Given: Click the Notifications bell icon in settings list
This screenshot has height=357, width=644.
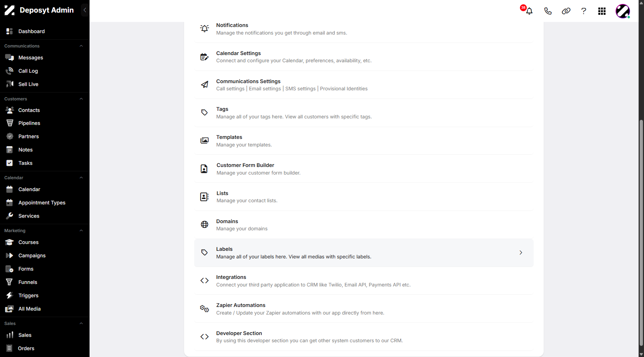Looking at the screenshot, I should (x=205, y=28).
